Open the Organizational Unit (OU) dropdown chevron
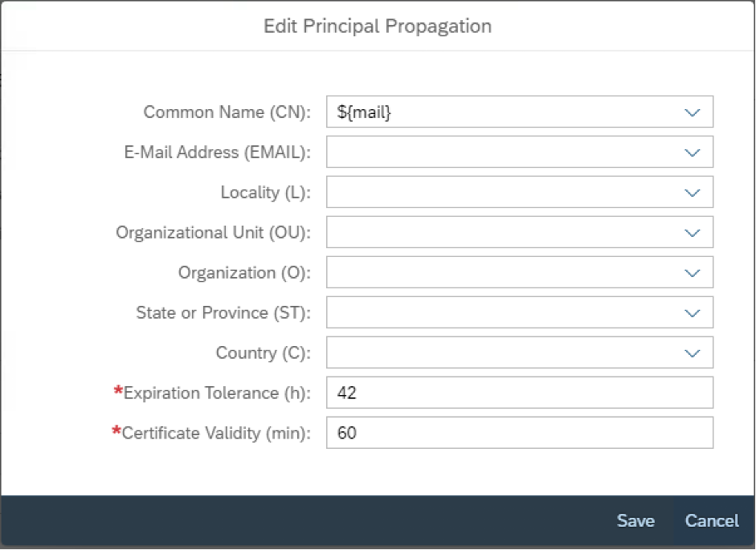Image resolution: width=756 pixels, height=550 pixels. coord(693,232)
